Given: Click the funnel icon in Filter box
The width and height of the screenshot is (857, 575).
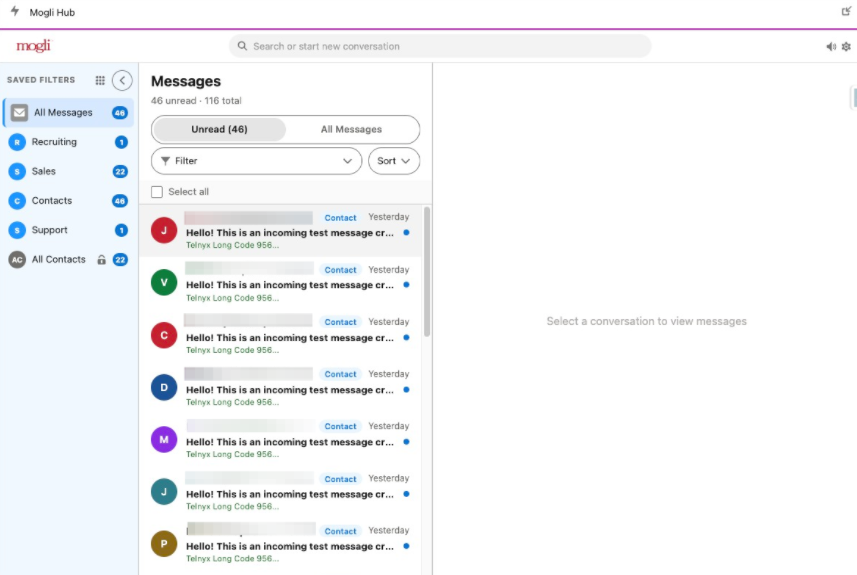Looking at the screenshot, I should click(x=165, y=161).
